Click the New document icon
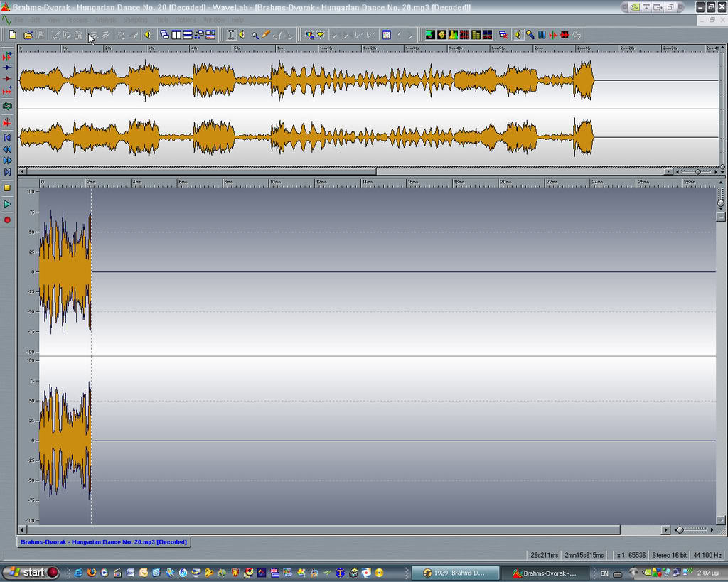The image size is (728, 582). click(12, 34)
